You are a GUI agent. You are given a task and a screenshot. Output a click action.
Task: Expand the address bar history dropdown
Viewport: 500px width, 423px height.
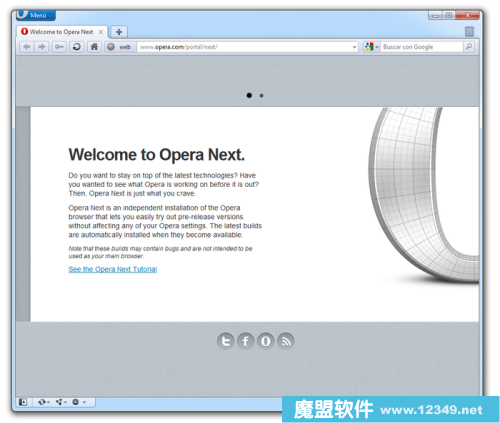click(354, 47)
